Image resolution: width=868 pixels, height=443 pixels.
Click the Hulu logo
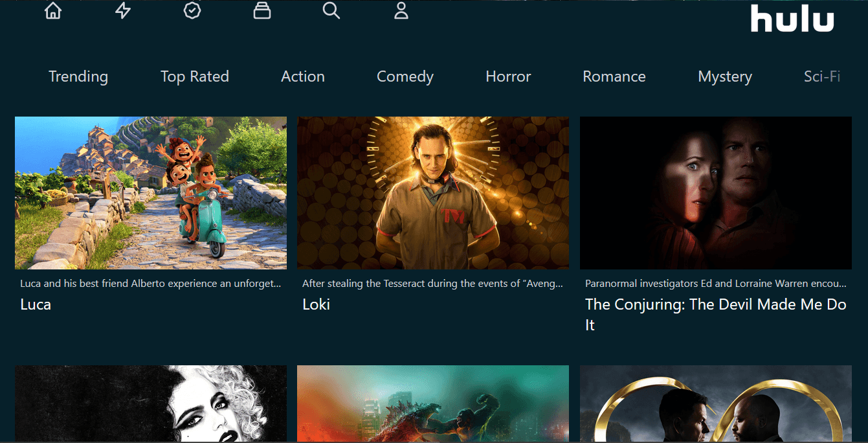coord(792,18)
